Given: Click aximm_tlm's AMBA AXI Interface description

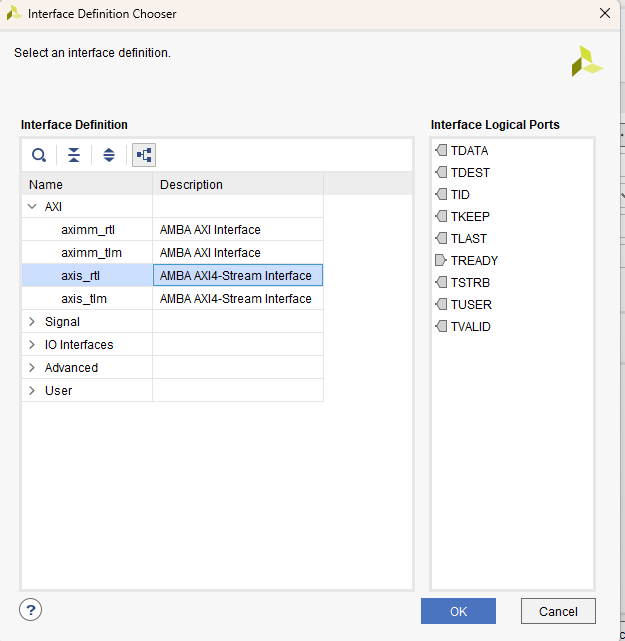Looking at the screenshot, I should 210,253.
